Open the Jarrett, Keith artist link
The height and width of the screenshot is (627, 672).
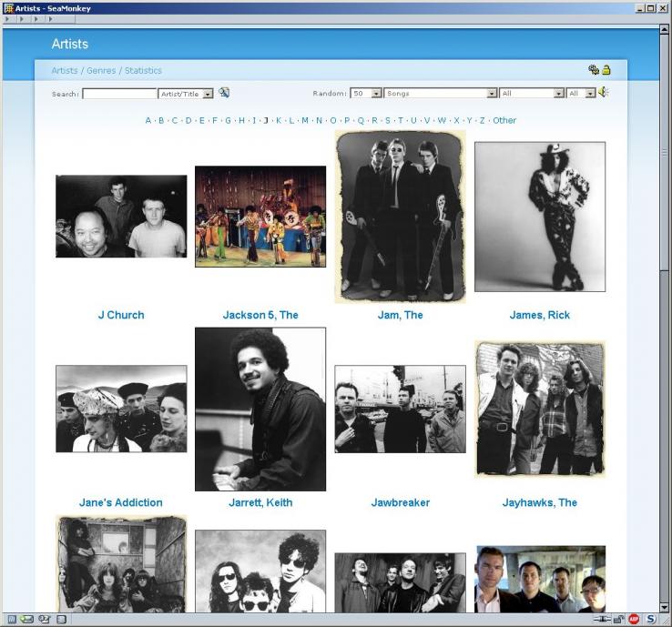[260, 503]
